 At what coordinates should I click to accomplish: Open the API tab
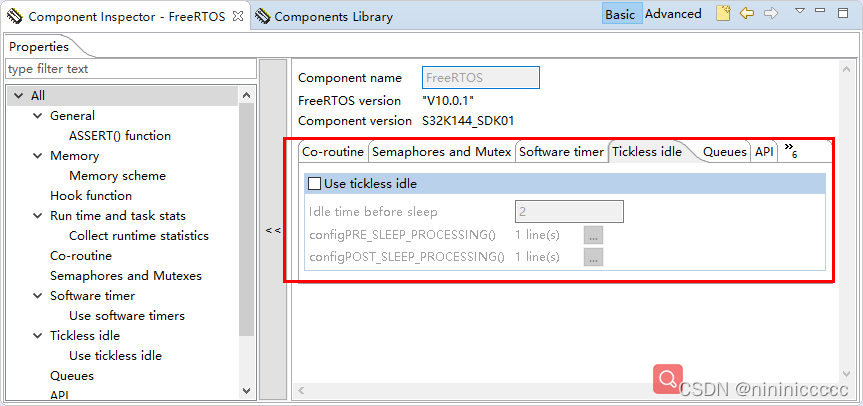(x=764, y=152)
